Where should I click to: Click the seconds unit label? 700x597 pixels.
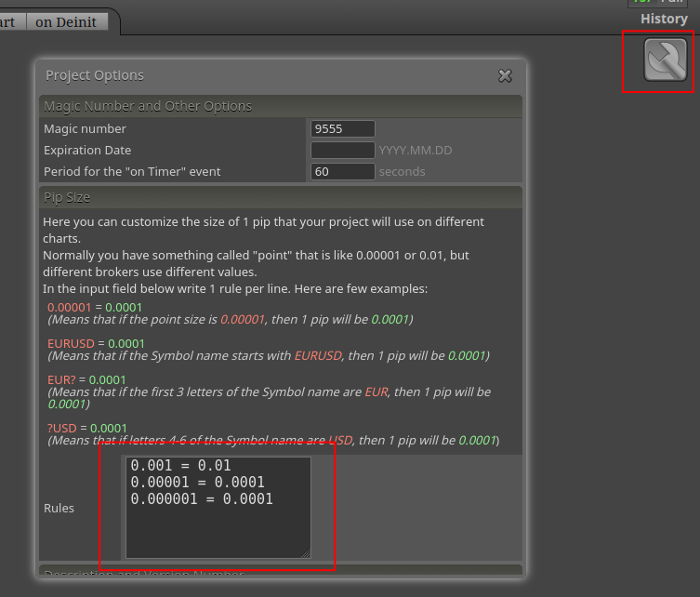[402, 171]
